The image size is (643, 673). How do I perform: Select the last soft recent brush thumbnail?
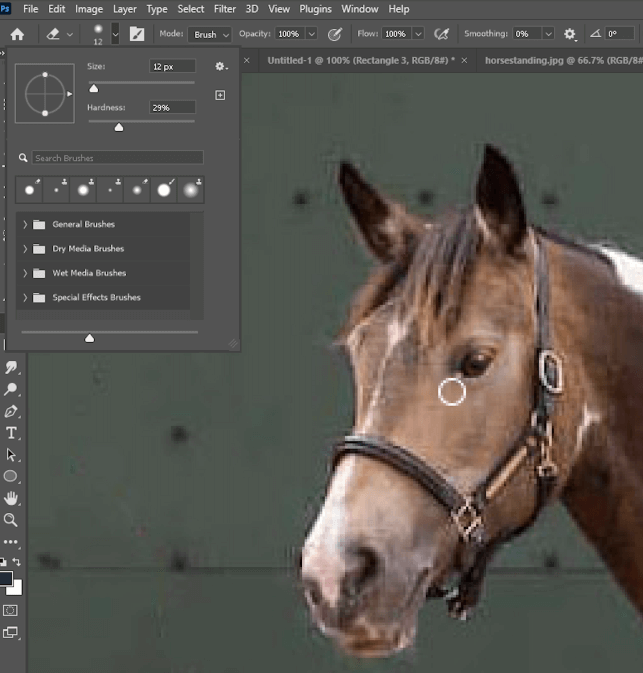click(191, 189)
